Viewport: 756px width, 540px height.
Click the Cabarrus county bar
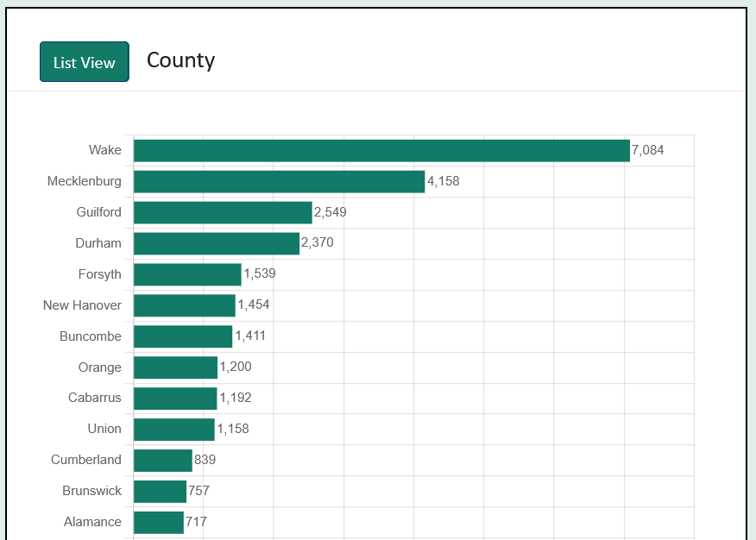pos(175,399)
